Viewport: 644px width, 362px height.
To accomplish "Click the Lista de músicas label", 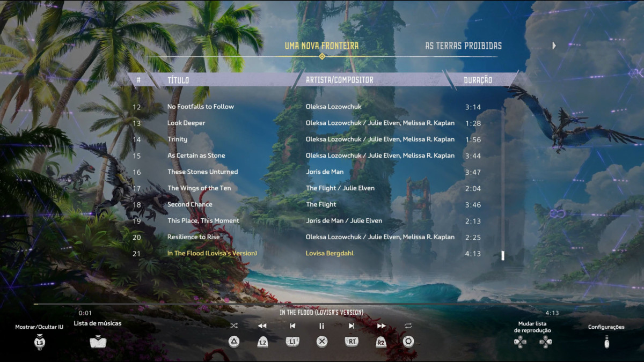I will click(98, 323).
